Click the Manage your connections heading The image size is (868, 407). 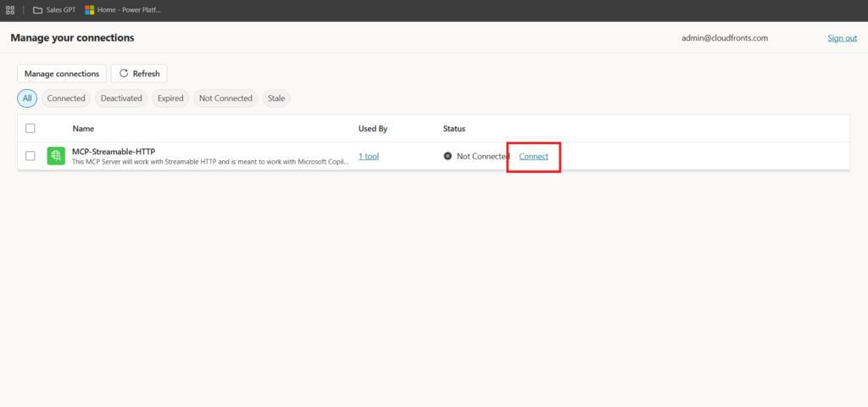pos(73,37)
